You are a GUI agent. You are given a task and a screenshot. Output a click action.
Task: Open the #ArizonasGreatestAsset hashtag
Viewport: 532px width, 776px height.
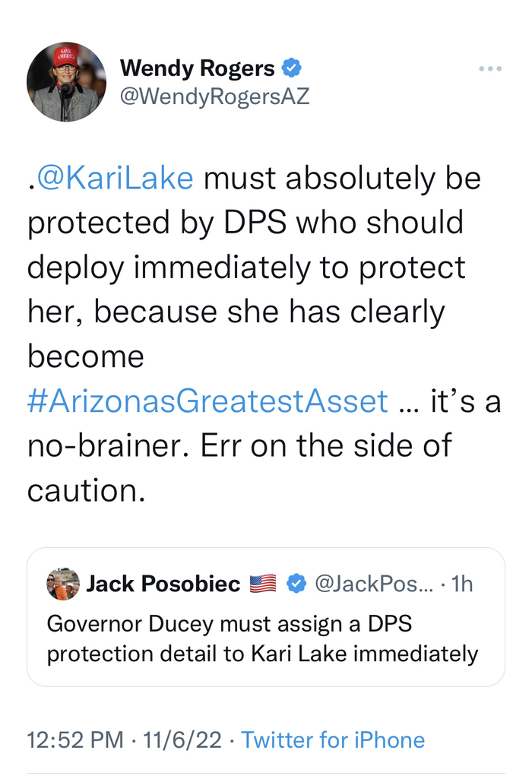coord(207,401)
